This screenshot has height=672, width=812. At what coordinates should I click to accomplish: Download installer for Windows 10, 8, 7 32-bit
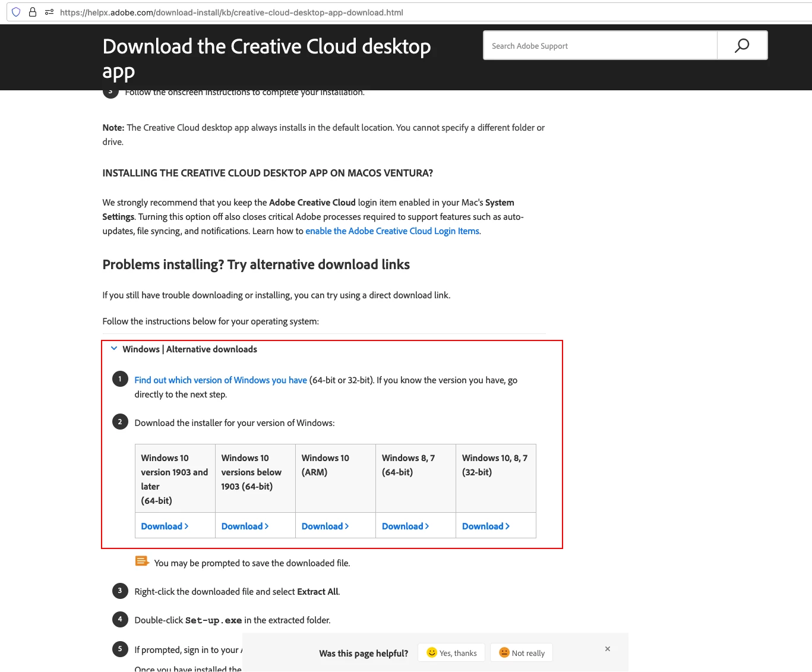(x=485, y=526)
